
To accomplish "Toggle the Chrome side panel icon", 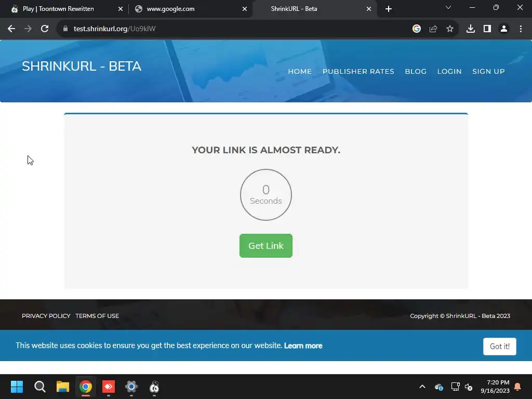I will (487, 29).
